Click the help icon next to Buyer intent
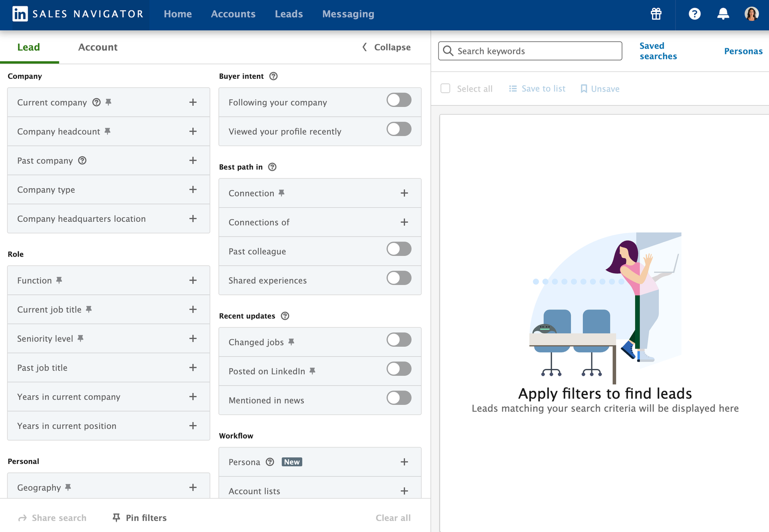Viewport: 769px width, 532px height. (x=273, y=76)
